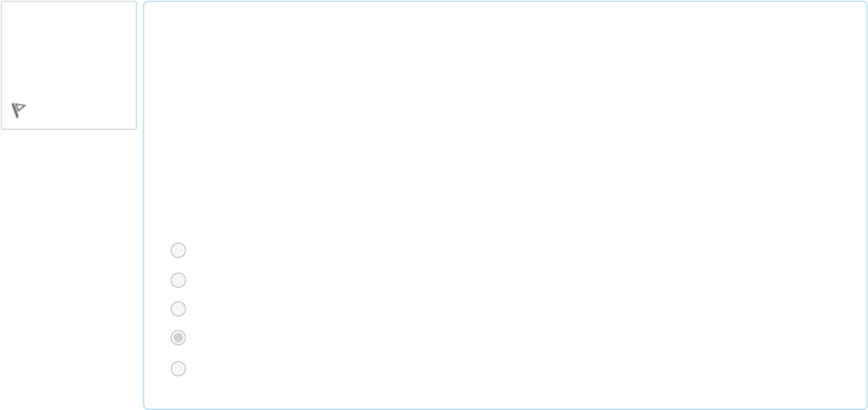Select the first radio button option

(x=179, y=250)
